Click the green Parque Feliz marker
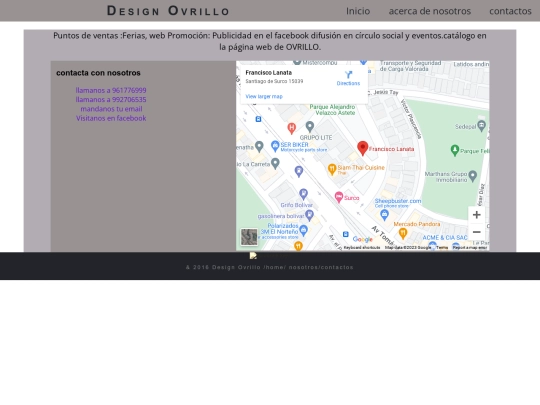Screen dimensions: 540x405 [x=455, y=150]
